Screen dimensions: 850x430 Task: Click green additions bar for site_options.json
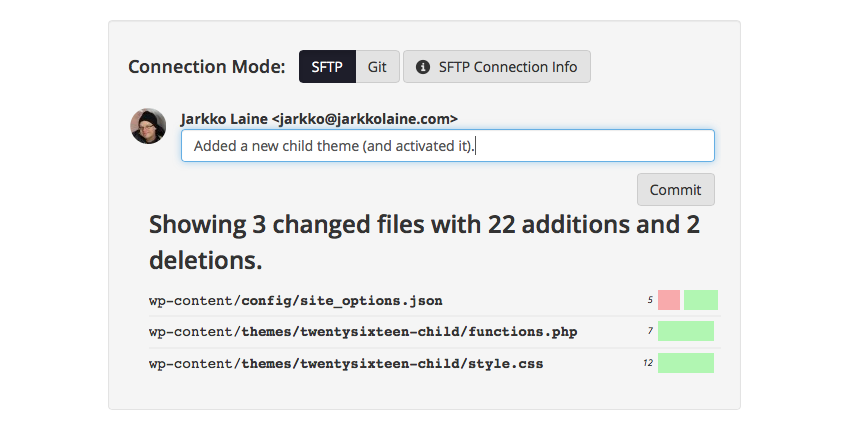pos(701,300)
